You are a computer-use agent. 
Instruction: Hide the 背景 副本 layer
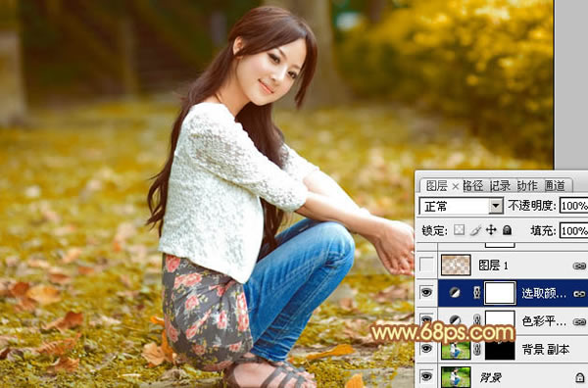coord(426,349)
